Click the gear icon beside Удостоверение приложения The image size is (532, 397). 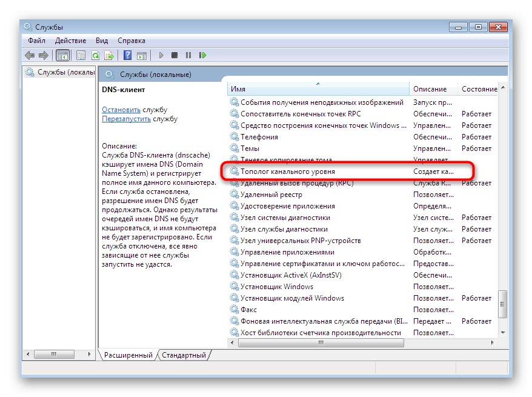click(x=234, y=205)
